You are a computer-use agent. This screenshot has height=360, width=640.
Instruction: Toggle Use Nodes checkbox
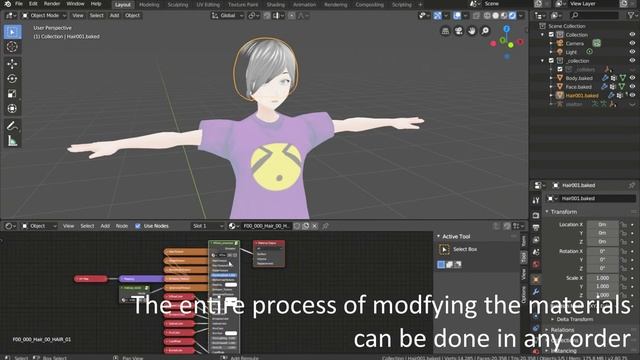(138, 226)
